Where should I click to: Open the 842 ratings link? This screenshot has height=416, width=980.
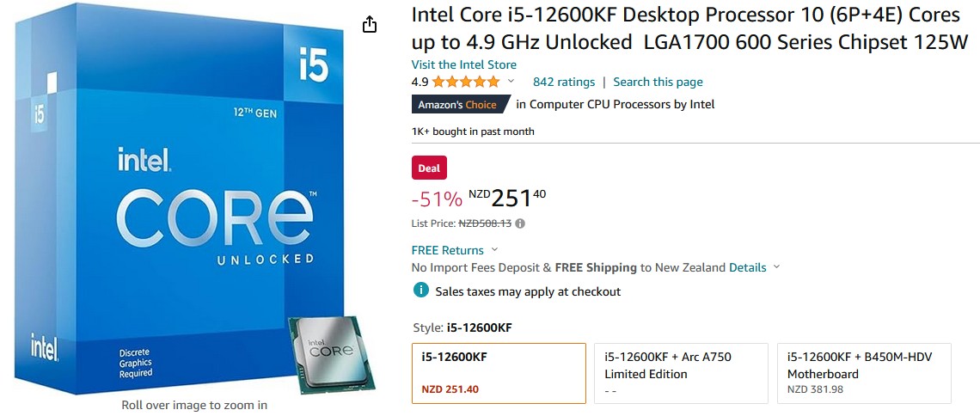[564, 83]
